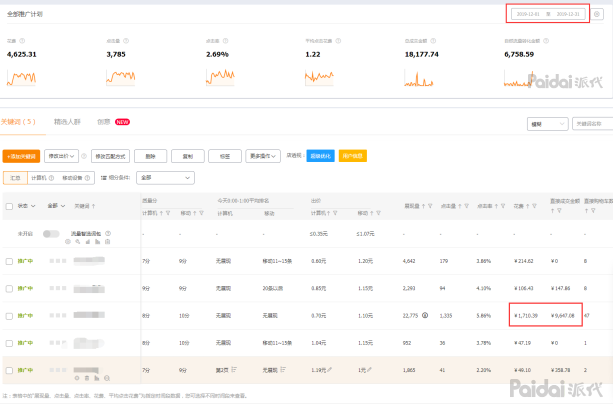This screenshot has height=404, width=614.
Task: Click help icon next to 流量智选词包
Action: tap(108, 233)
